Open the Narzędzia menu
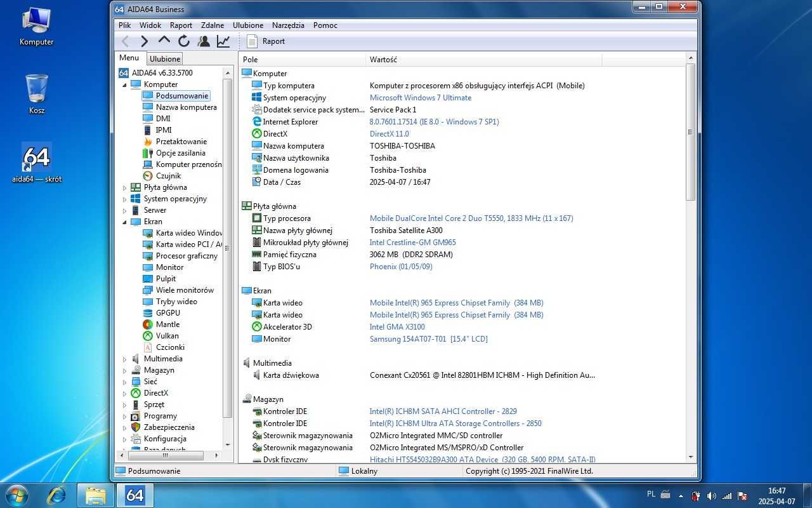Viewport: 812px width, 508px height. pyautogui.click(x=288, y=25)
